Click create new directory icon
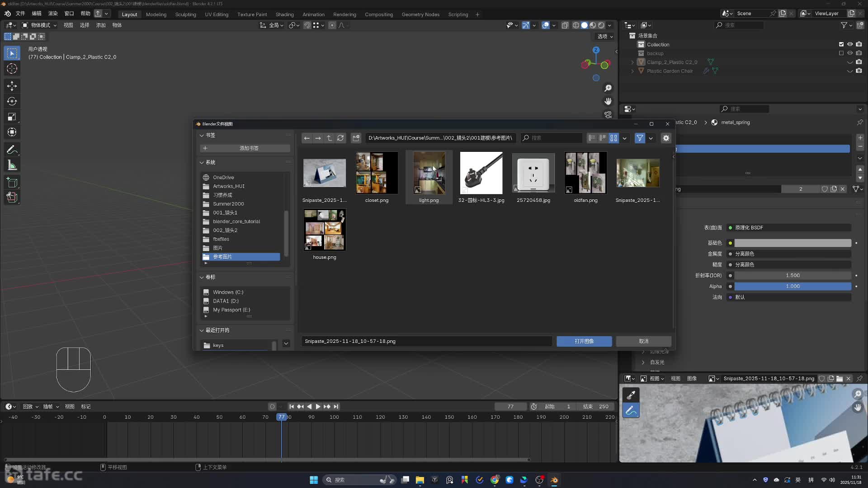This screenshot has width=868, height=488. pyautogui.click(x=356, y=138)
